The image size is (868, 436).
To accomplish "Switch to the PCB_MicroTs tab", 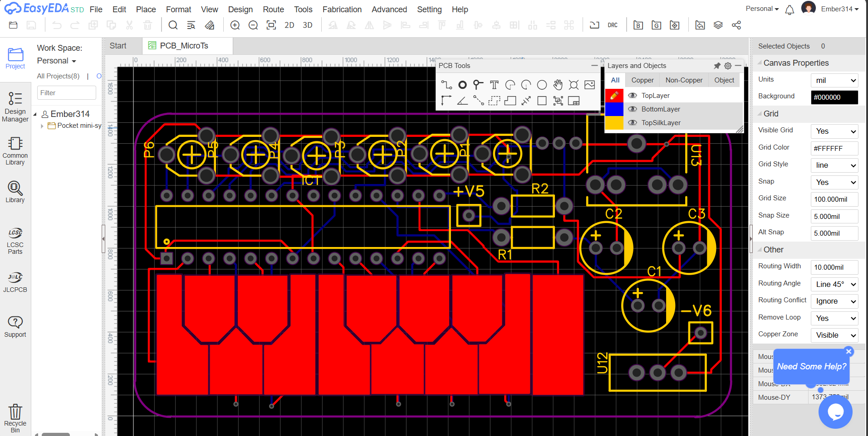I will [x=183, y=45].
